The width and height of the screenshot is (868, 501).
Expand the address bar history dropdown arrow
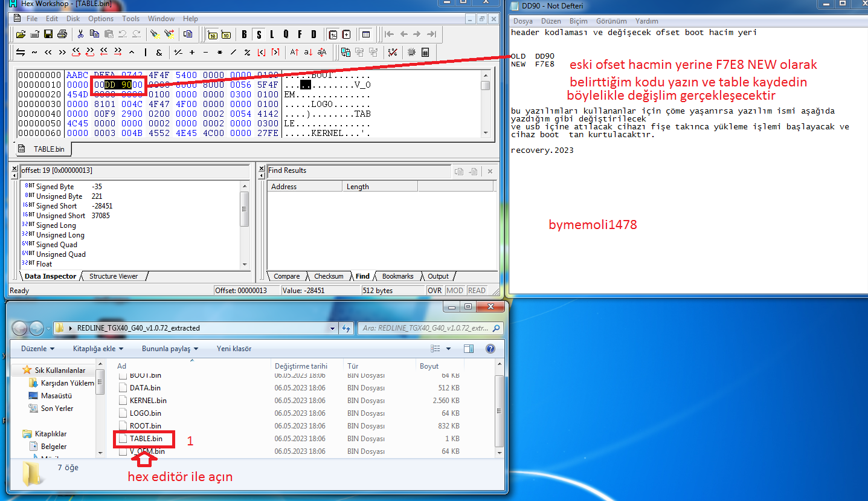(x=332, y=328)
